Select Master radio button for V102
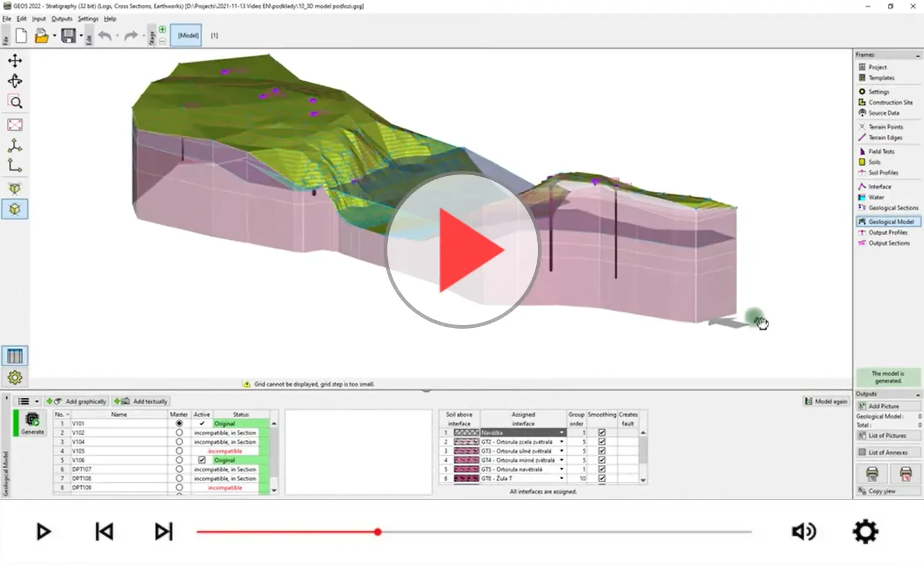924x564 pixels. coord(179,433)
